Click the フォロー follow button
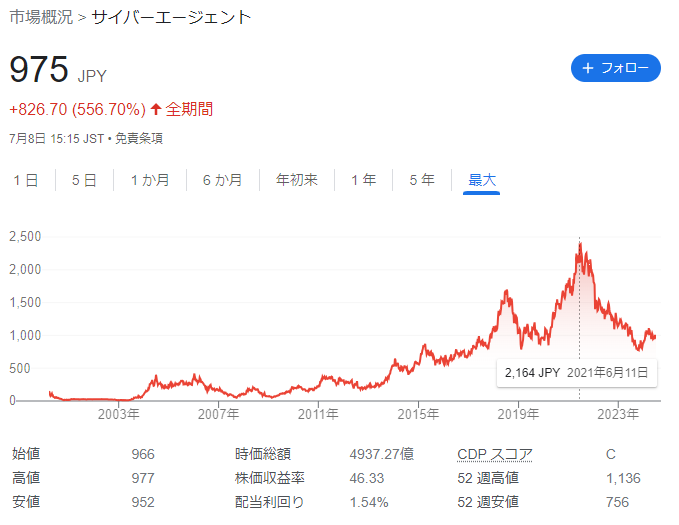Viewport: 679px width, 525px height. click(x=615, y=68)
